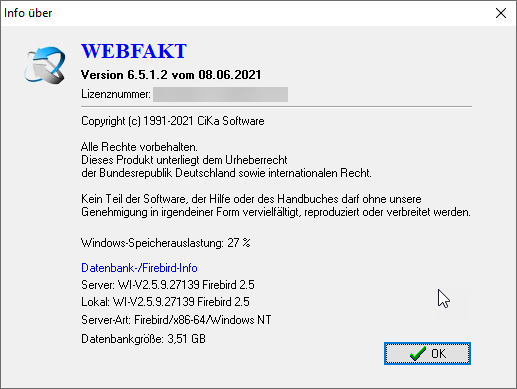Viewport: 517px width, 389px height.
Task: Click the Server-Art: Firebird/x86-64/Windows NT line
Action: coord(176,320)
